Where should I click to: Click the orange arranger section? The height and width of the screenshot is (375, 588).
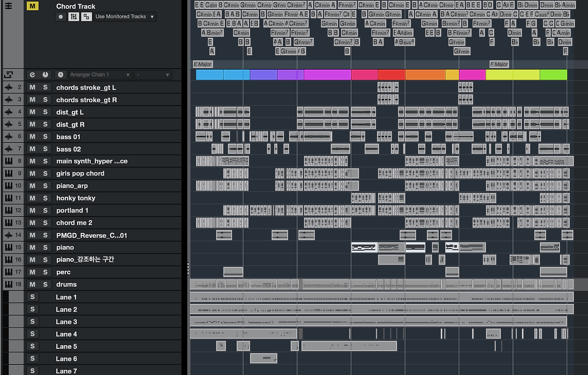coord(425,74)
